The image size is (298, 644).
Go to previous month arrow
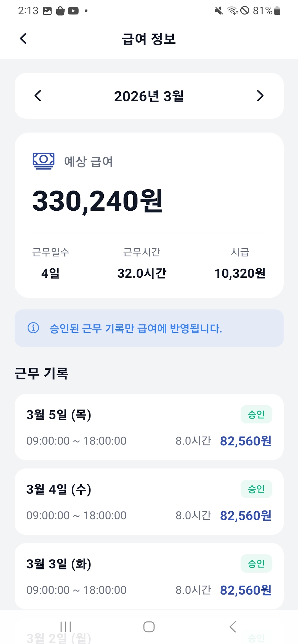[x=38, y=96]
